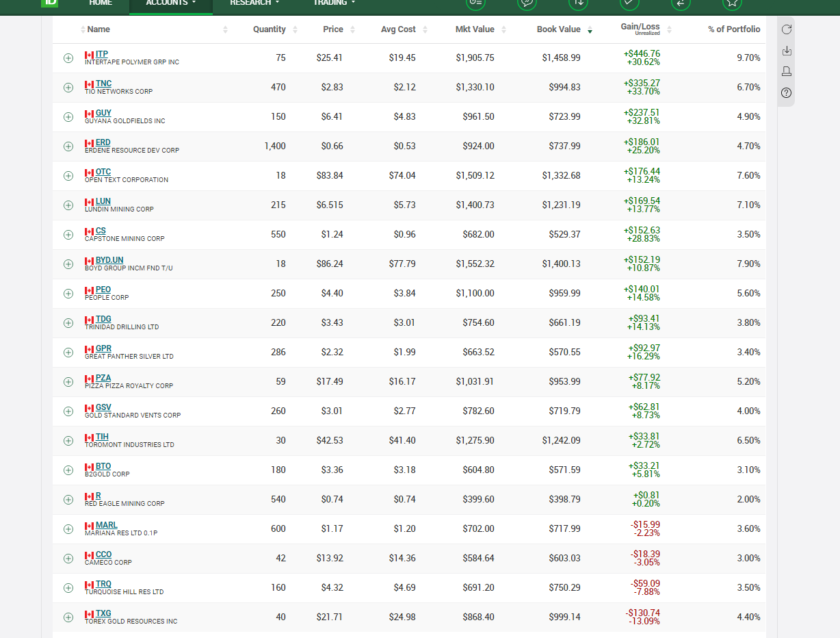Open the GSV ticker link

pyautogui.click(x=103, y=407)
